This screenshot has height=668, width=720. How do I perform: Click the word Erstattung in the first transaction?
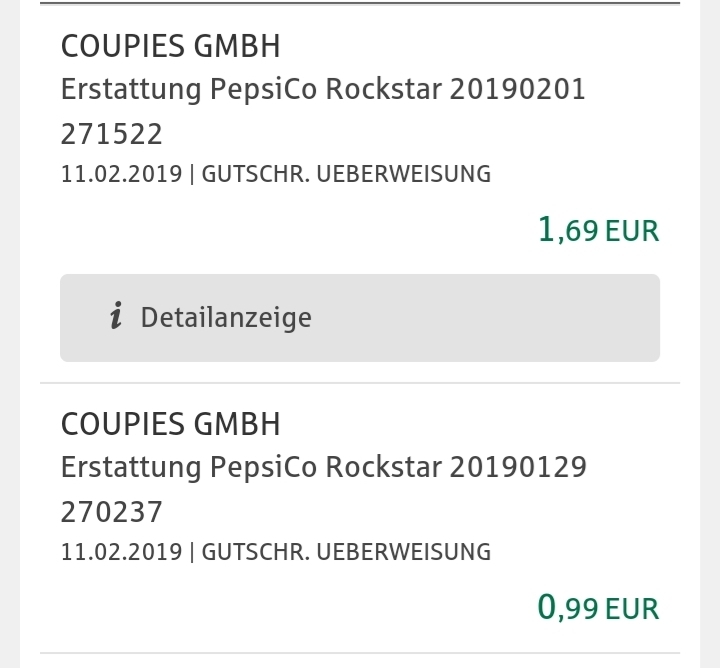131,89
